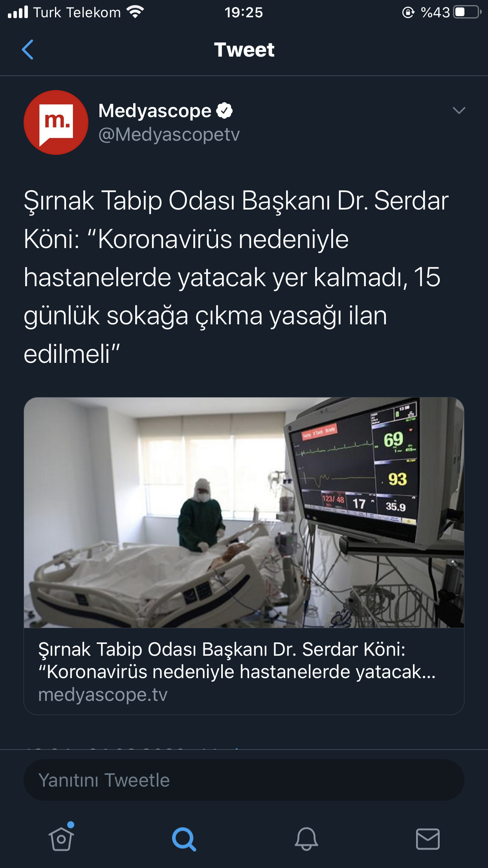Open the Notifications bell icon
488x868 pixels.
[x=306, y=839]
